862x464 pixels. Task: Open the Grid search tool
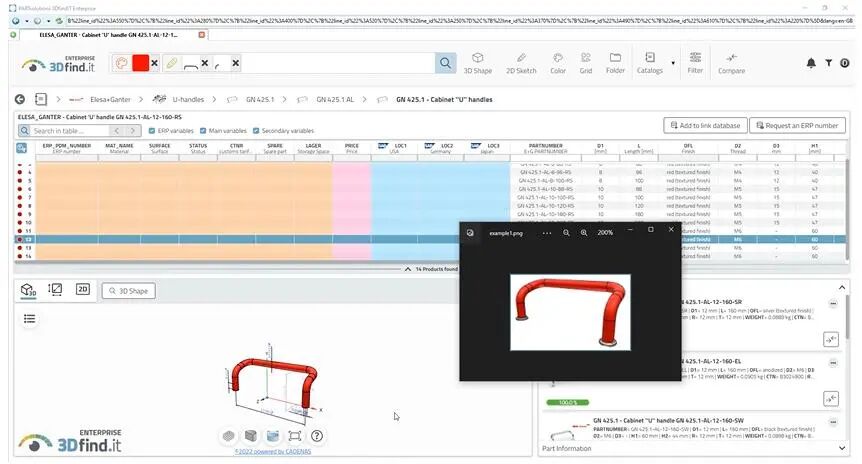coord(585,63)
